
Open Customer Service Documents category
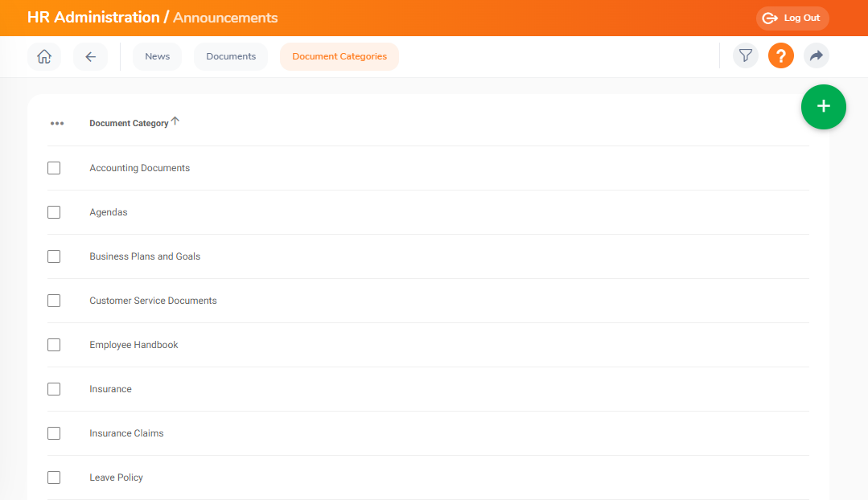(154, 301)
